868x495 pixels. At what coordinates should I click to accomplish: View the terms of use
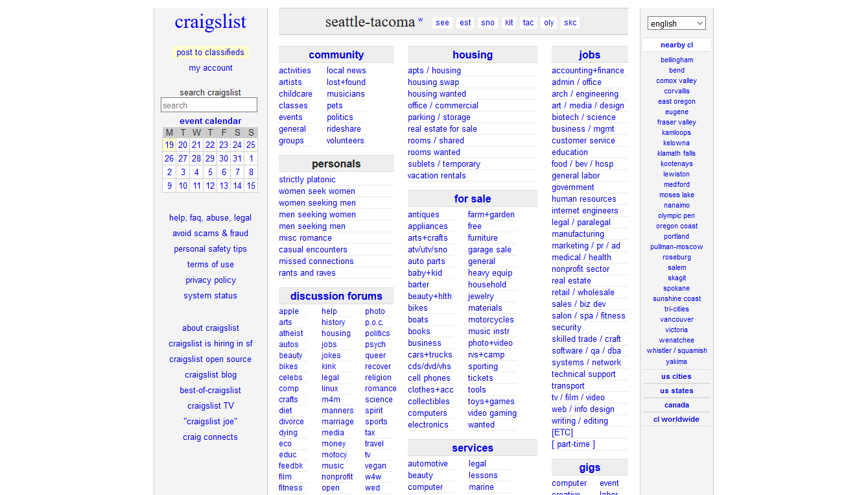pos(210,265)
